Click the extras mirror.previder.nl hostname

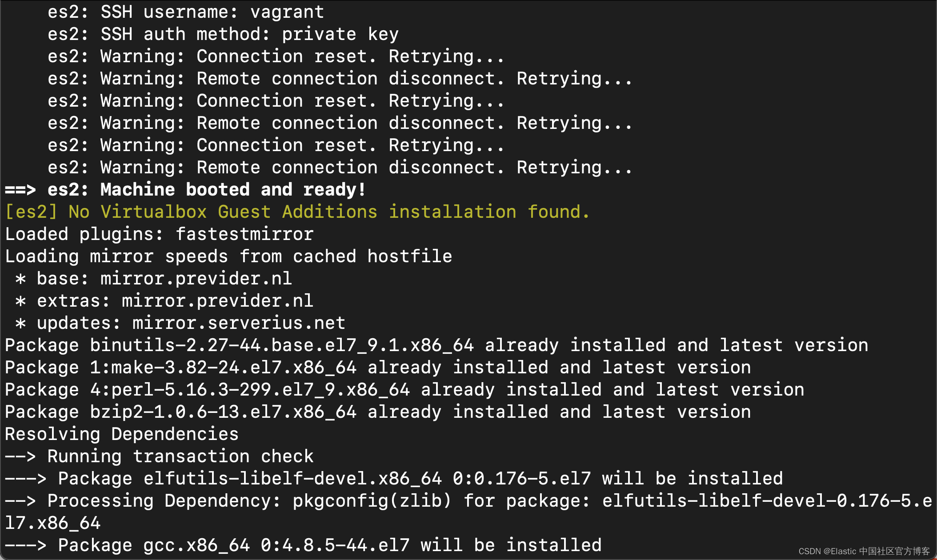pos(217,301)
